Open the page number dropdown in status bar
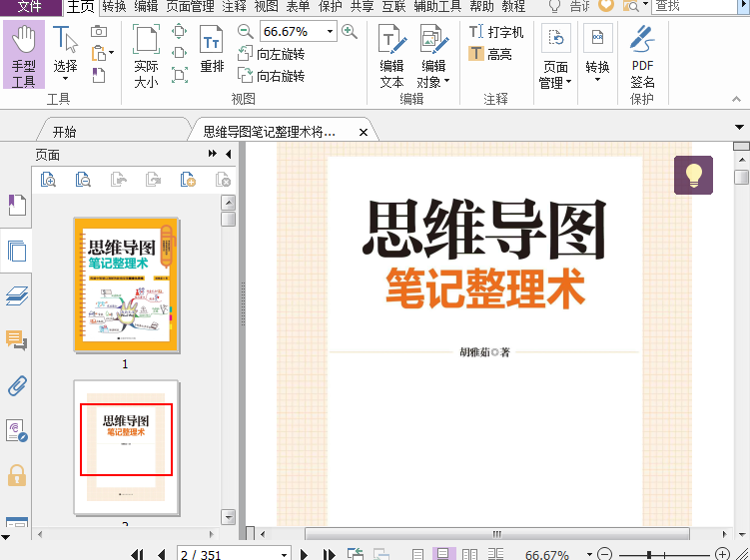This screenshot has width=750, height=560. point(284,554)
